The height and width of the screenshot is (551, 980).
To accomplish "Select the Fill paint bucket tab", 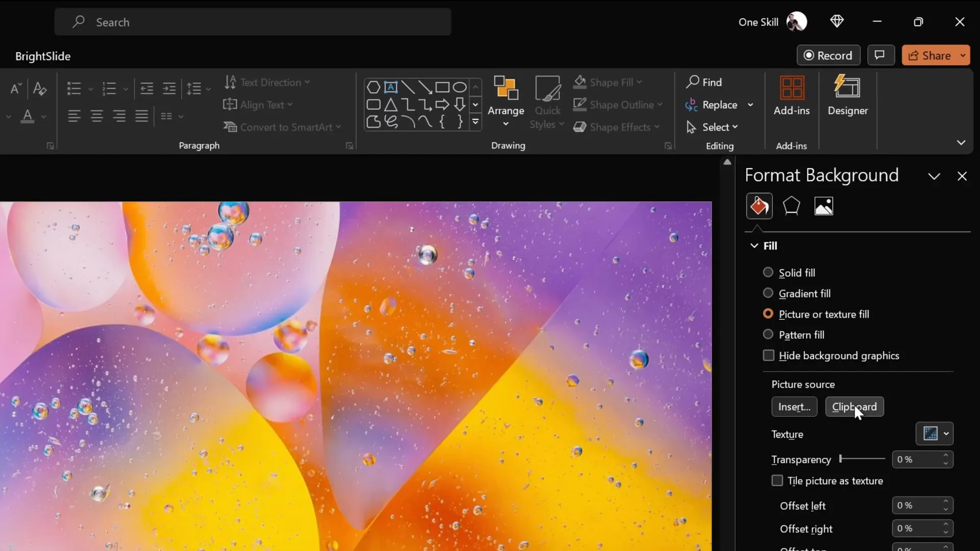I will coord(758,206).
